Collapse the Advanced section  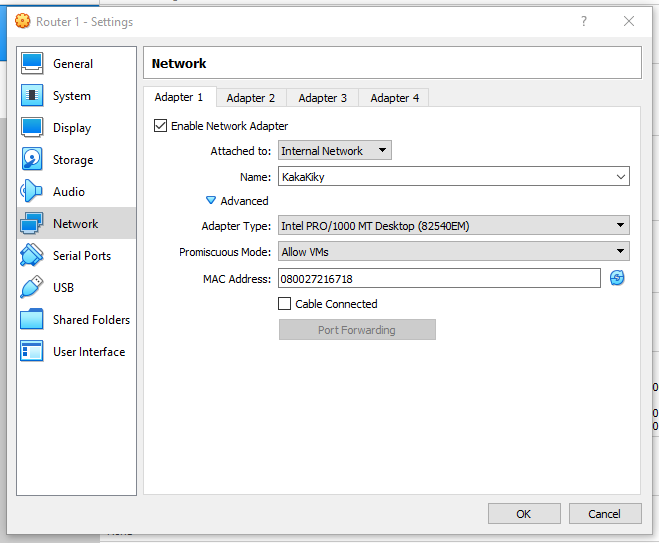(237, 201)
